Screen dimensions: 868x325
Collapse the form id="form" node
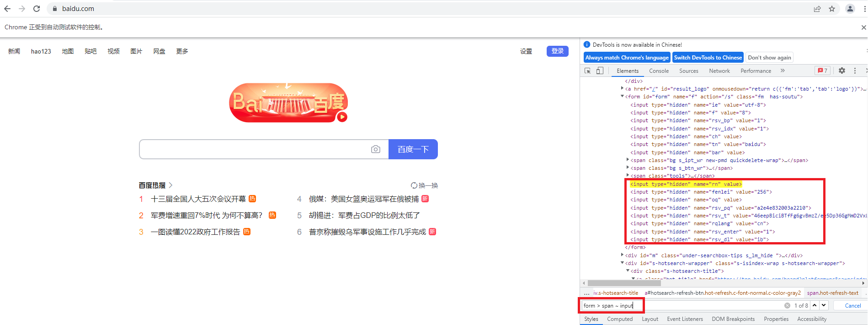622,97
